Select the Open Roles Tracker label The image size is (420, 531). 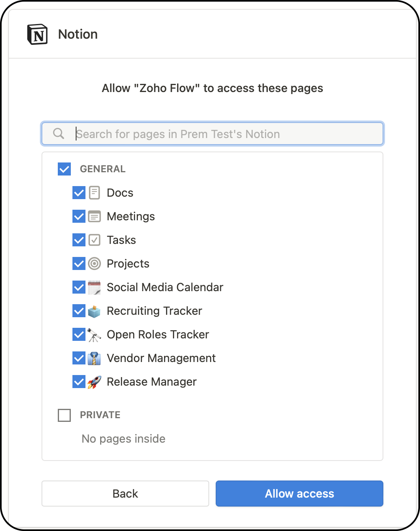(158, 335)
